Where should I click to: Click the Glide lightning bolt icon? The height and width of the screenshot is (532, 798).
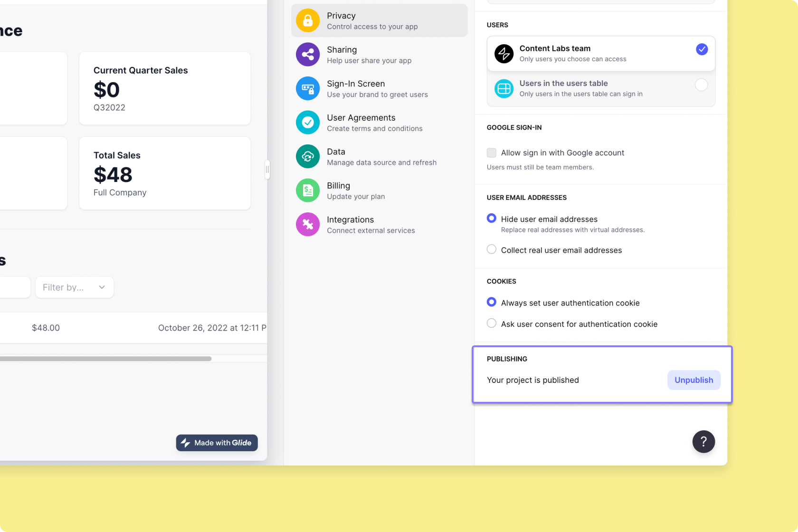(185, 443)
